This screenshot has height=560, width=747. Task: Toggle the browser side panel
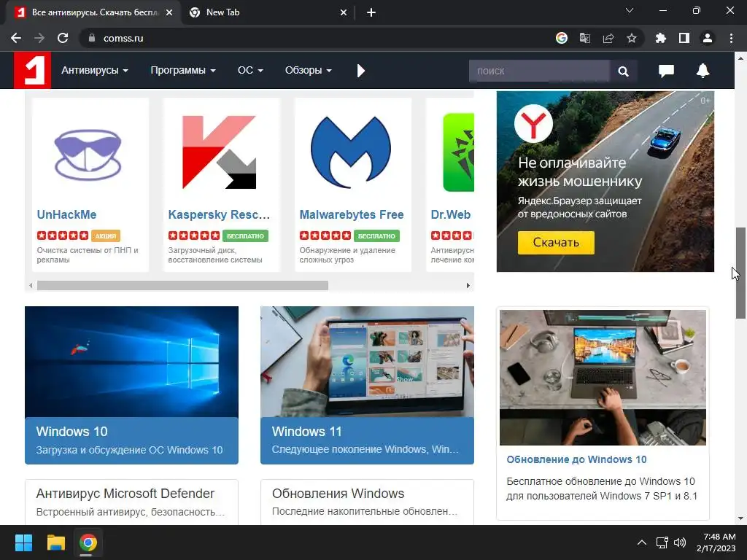(x=684, y=38)
